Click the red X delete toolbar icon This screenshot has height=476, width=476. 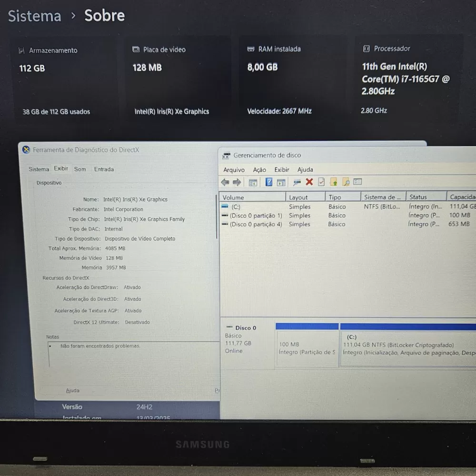[x=309, y=182]
